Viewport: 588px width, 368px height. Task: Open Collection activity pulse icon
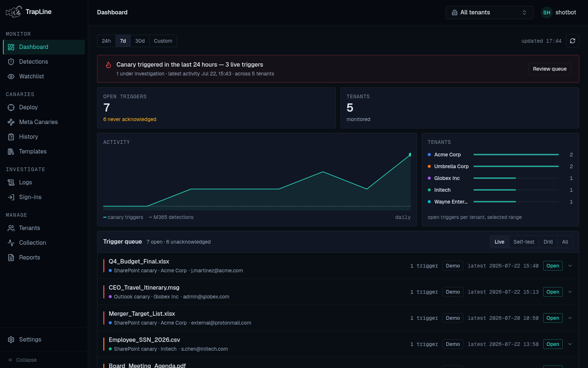pyautogui.click(x=11, y=243)
